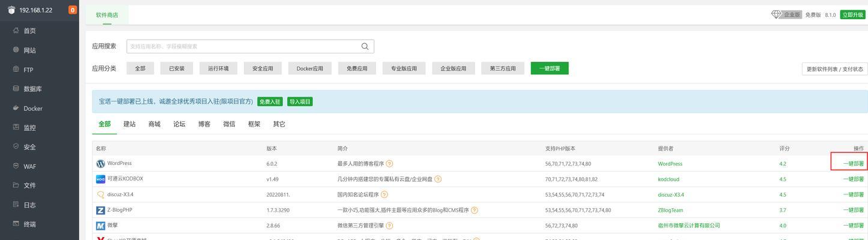
Task: Click the Z-BlogPHP logo icon
Action: [100, 210]
